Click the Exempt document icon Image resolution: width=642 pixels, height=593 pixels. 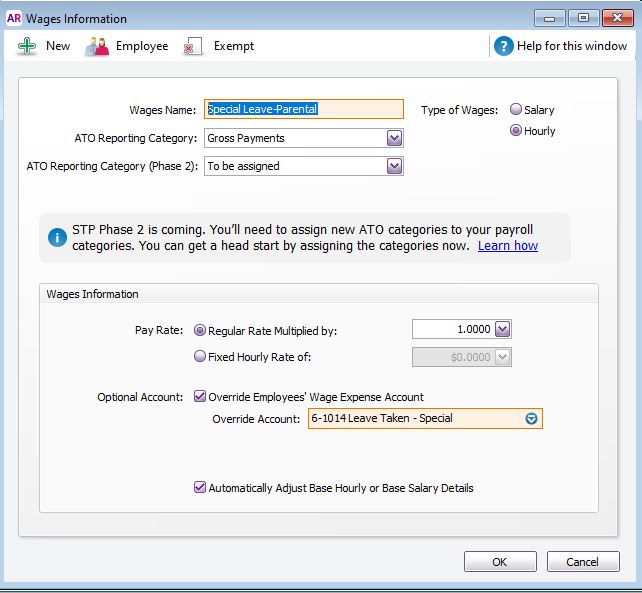194,46
